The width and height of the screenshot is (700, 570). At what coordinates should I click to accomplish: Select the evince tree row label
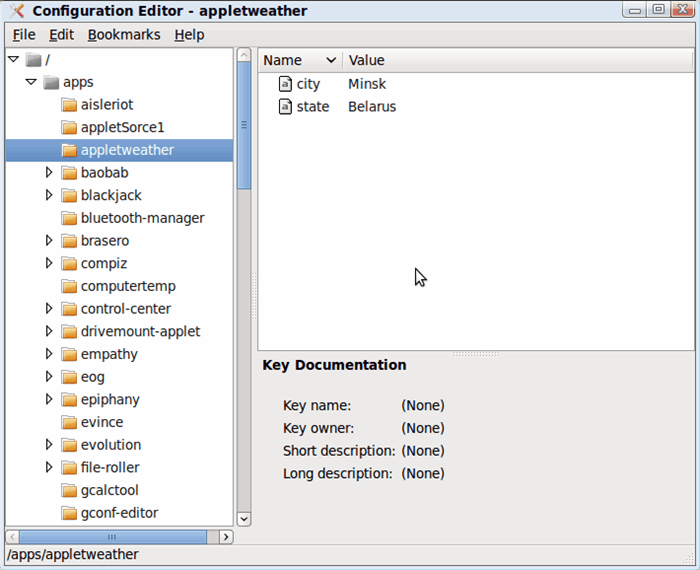click(102, 422)
